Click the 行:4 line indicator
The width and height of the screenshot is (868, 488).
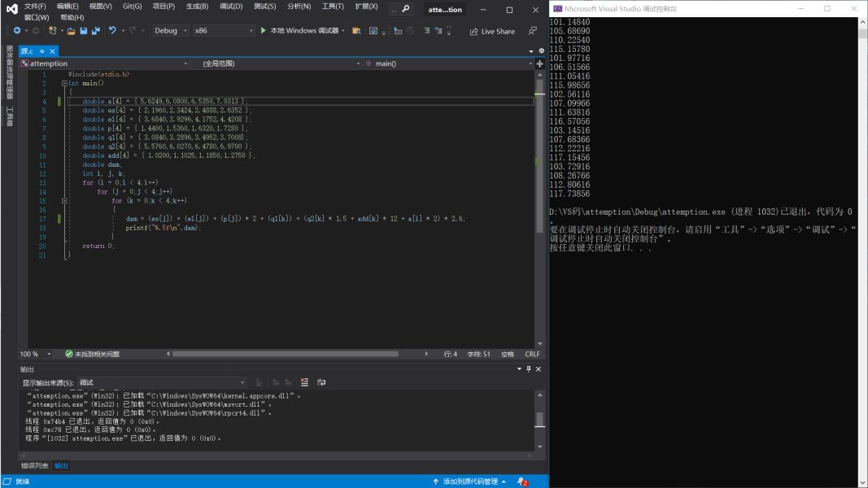(451, 354)
